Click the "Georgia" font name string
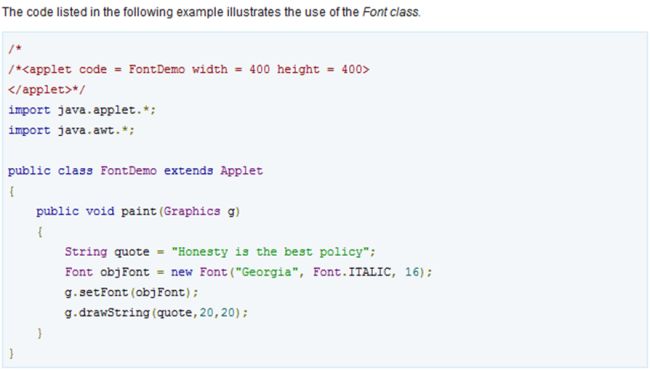The width and height of the screenshot is (650, 370). (266, 272)
